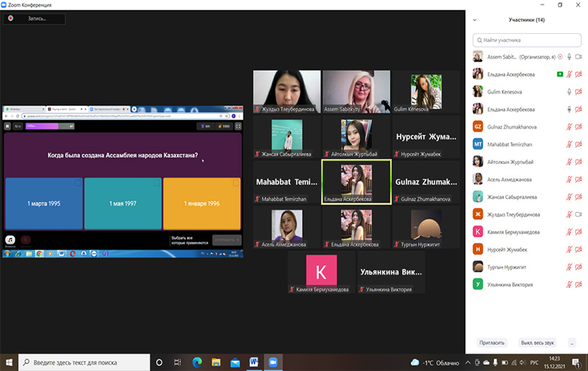Viewport: 588px width, 371px height.
Task: Click the Найти участника search field
Action: 526,41
